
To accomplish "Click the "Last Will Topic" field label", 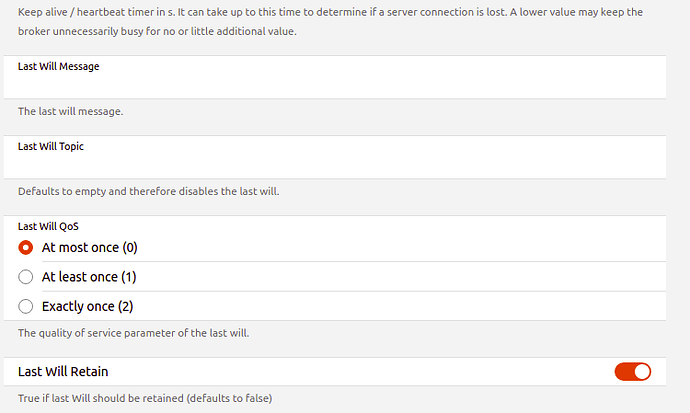I will click(53, 146).
